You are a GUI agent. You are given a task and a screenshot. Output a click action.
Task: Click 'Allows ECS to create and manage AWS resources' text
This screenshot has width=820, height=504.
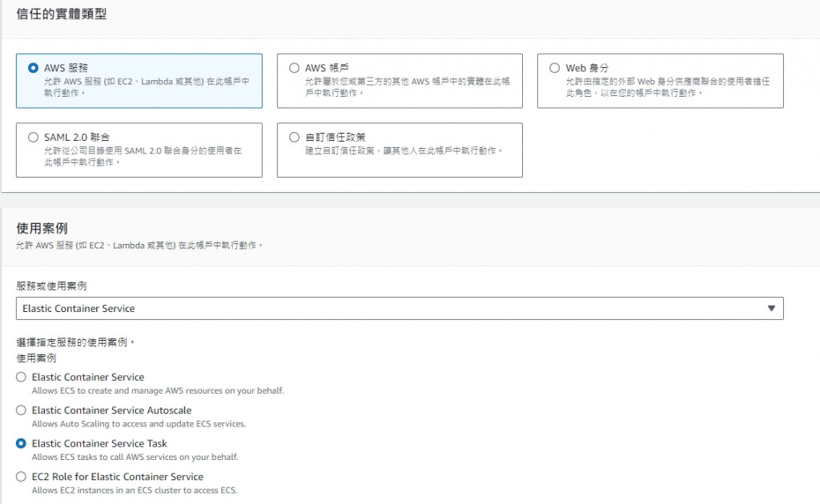(158, 390)
